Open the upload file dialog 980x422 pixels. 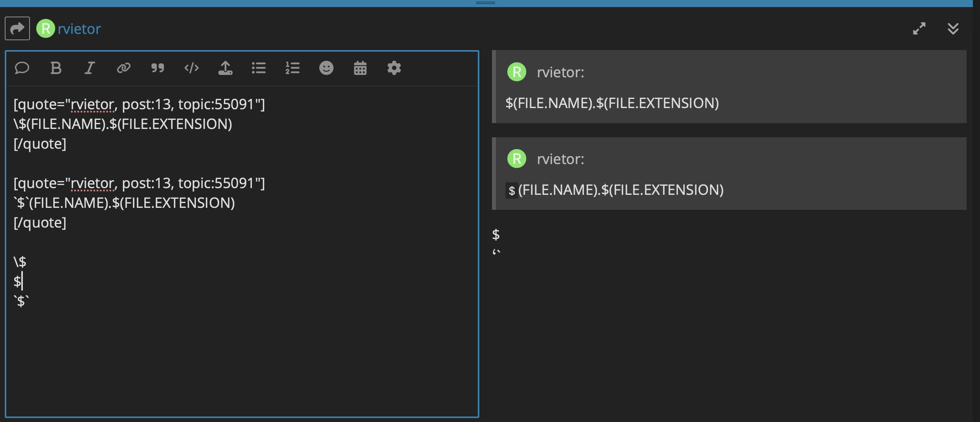pos(225,68)
